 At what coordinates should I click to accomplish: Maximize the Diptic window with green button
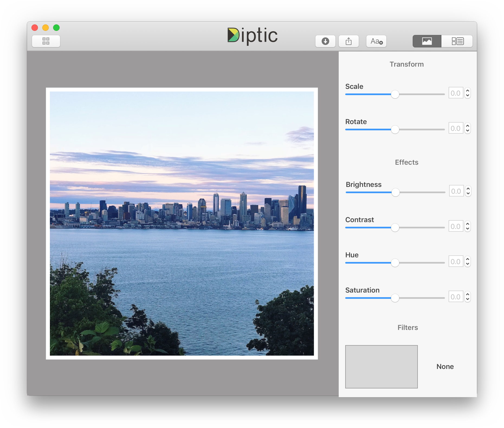(56, 28)
